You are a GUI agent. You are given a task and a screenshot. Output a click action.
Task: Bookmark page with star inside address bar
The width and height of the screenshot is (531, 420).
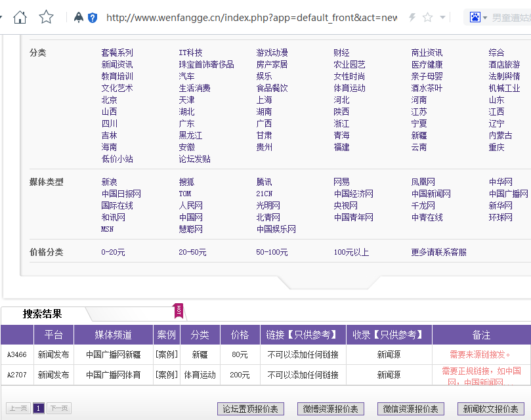428,17
